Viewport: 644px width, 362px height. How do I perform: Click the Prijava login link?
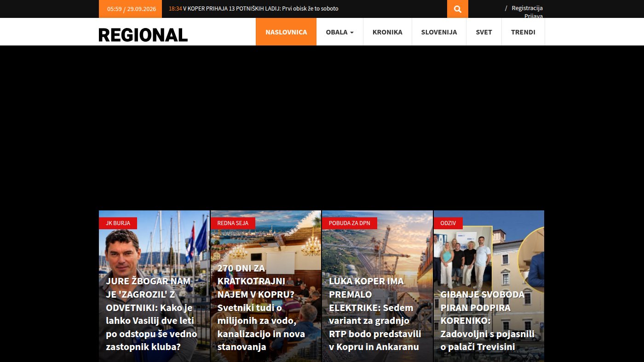pos(534,16)
